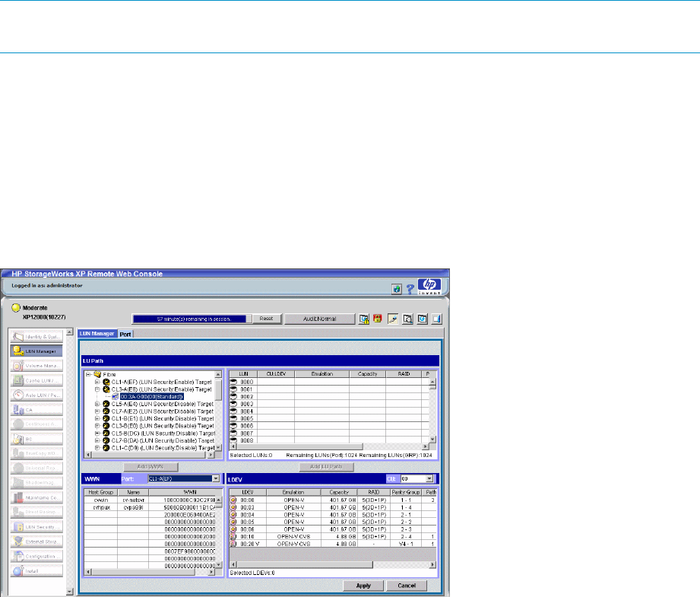Click the CU:LDEV column header
The image size is (700, 597).
pos(276,374)
